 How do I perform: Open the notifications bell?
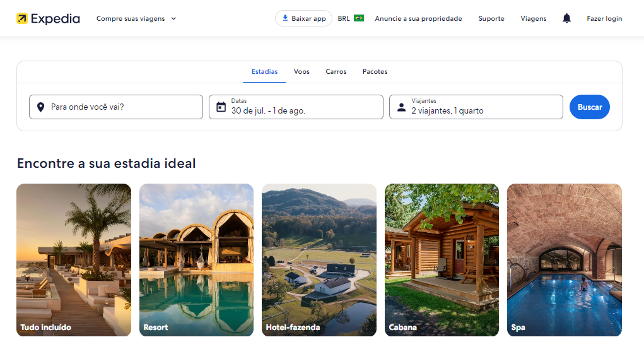(566, 18)
